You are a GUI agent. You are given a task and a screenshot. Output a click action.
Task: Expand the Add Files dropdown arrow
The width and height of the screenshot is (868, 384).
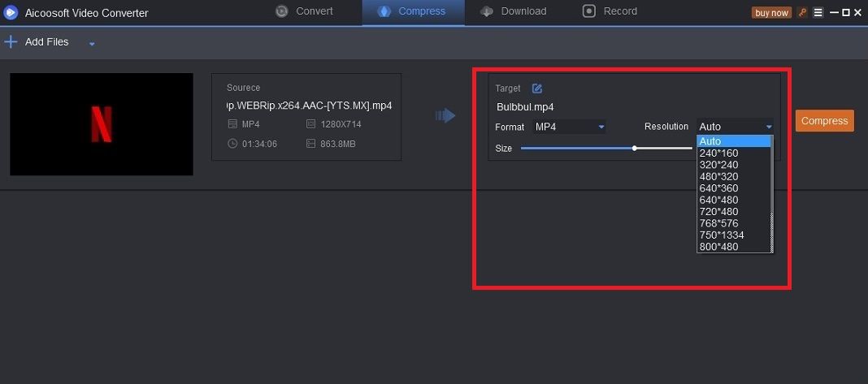[x=92, y=43]
